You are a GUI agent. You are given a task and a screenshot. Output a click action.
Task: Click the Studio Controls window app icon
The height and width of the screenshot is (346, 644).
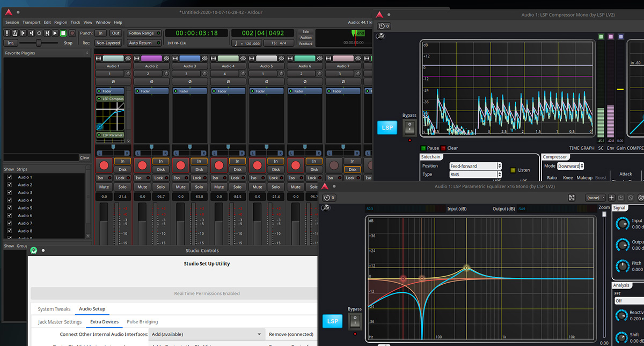34,250
